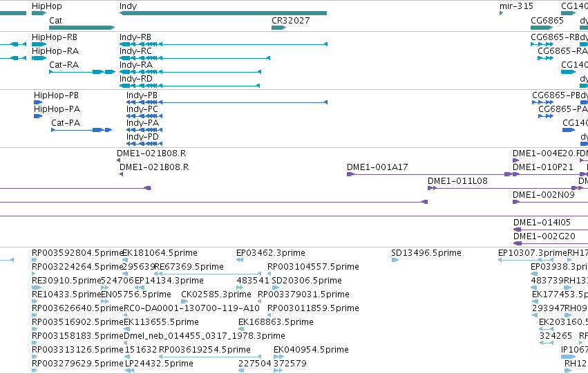Select protein Cat-PA
The width and height of the screenshot is (588, 374).
pyautogui.click(x=66, y=123)
